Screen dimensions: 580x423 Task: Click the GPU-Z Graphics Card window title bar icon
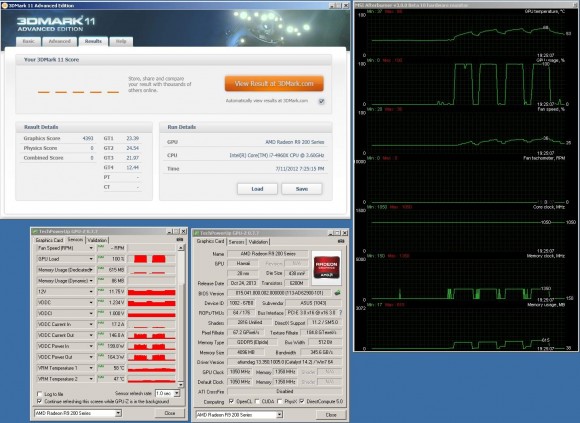tap(197, 233)
